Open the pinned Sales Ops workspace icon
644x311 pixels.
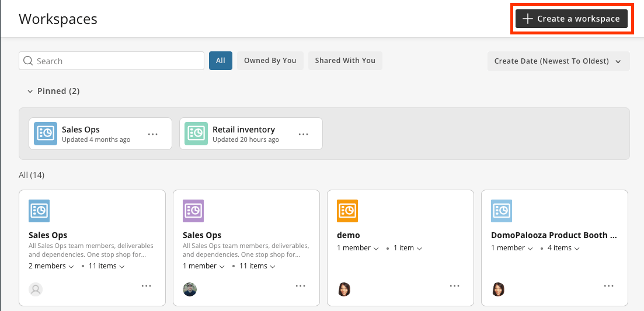pyautogui.click(x=44, y=134)
